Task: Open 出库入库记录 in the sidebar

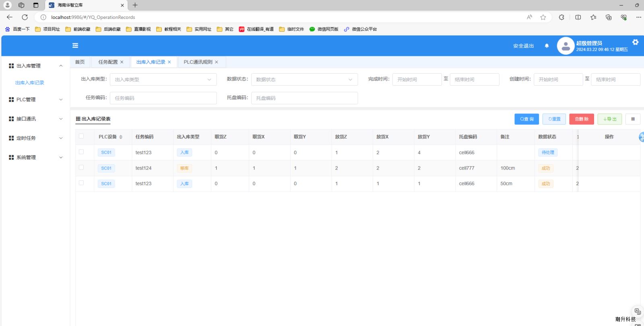Action: pyautogui.click(x=30, y=83)
